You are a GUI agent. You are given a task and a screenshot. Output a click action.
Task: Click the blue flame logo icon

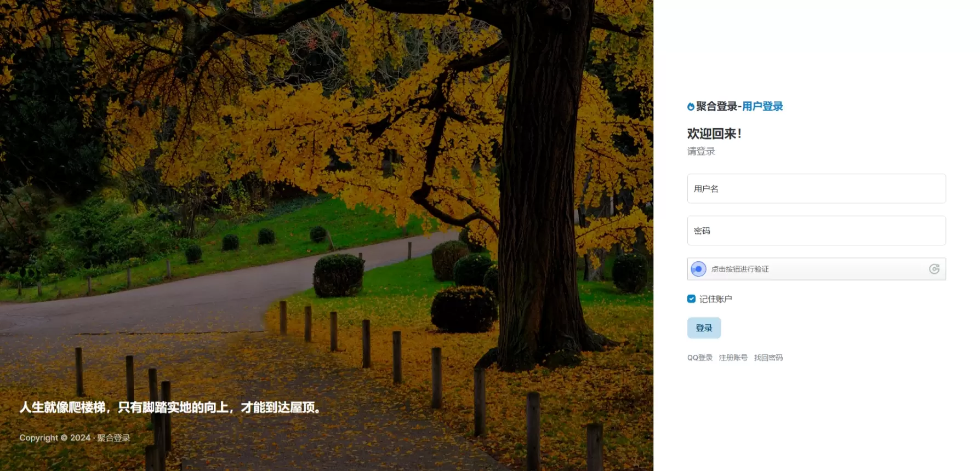691,107
